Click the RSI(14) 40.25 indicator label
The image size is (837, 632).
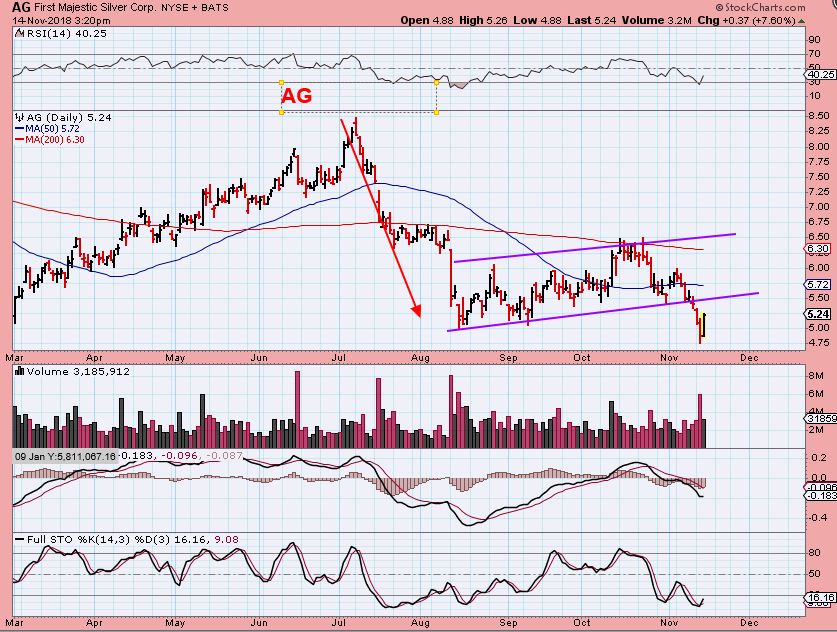(x=66, y=33)
